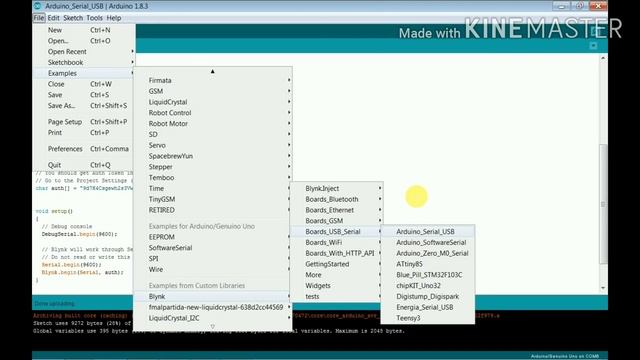Choose Save As... in File menu
Viewport: 640px width, 360px height.
84,106
